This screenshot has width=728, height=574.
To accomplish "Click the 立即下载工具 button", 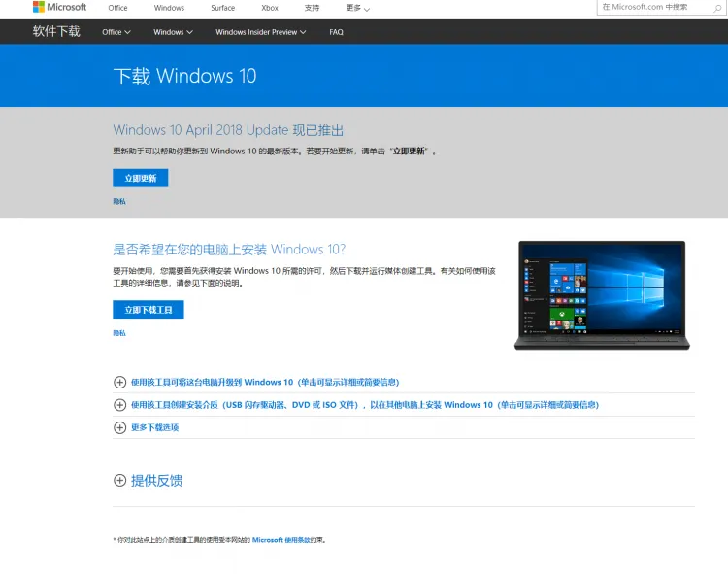I will pyautogui.click(x=149, y=310).
